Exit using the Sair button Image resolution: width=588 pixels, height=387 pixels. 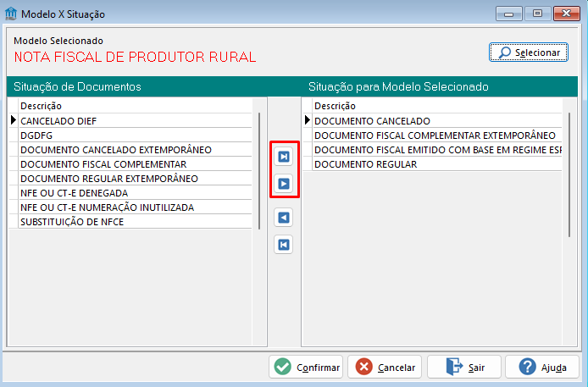[463, 367]
